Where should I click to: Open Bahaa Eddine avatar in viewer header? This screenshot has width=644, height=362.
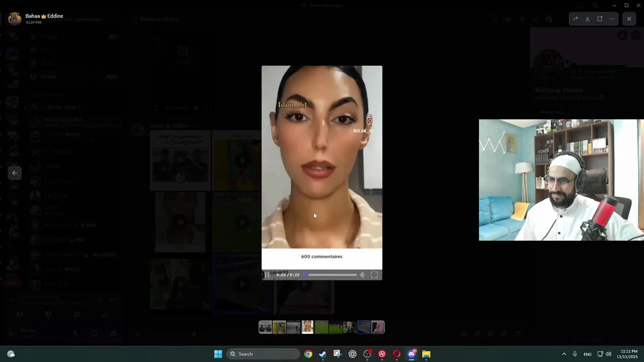[x=15, y=19]
